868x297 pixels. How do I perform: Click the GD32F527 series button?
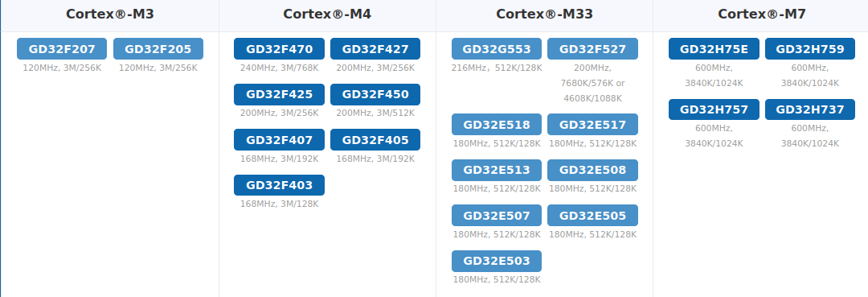point(592,49)
